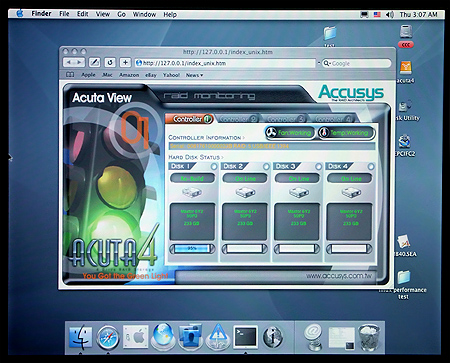Open Finder from the Dock
The width and height of the screenshot is (450, 363).
coord(81,337)
